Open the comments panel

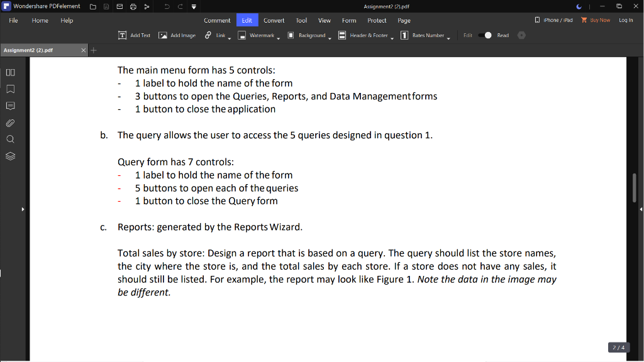point(10,106)
